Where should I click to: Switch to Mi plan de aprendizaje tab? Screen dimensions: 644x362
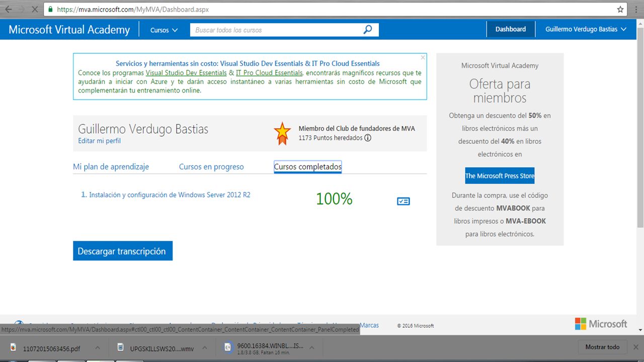(111, 166)
